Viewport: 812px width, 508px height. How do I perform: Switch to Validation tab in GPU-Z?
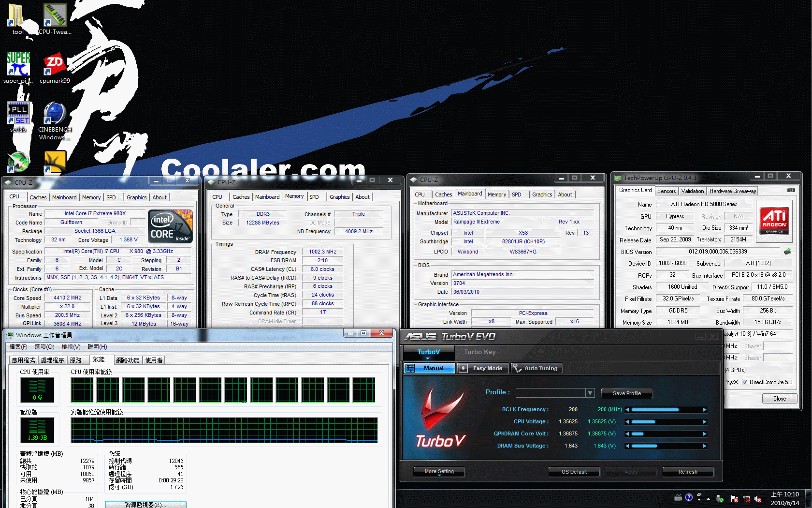[x=693, y=191]
